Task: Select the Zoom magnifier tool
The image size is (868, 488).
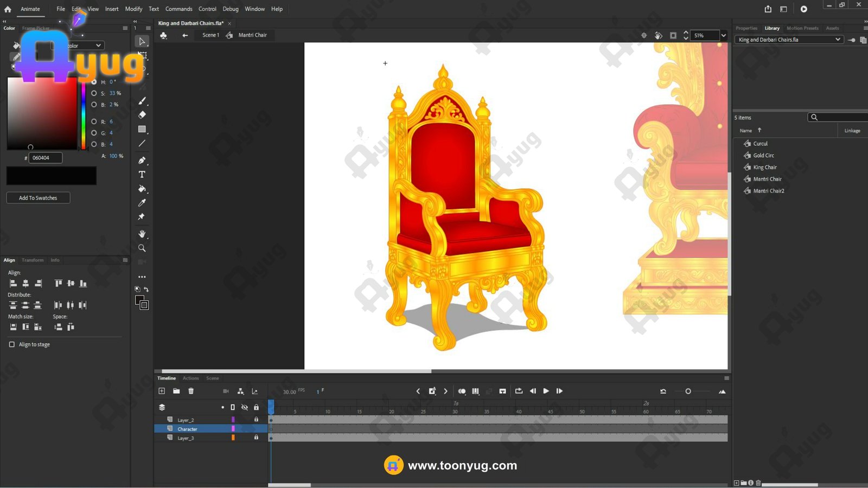Action: (142, 248)
